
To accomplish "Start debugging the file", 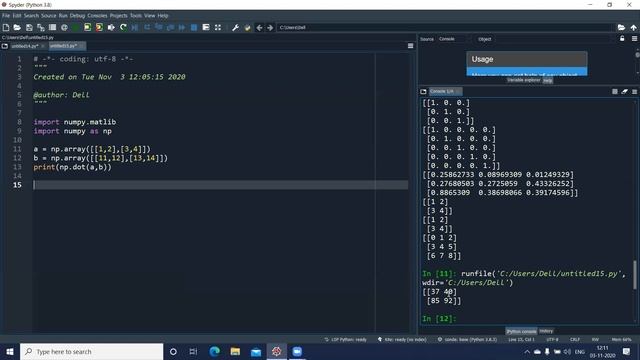I will pyautogui.click(x=135, y=27).
